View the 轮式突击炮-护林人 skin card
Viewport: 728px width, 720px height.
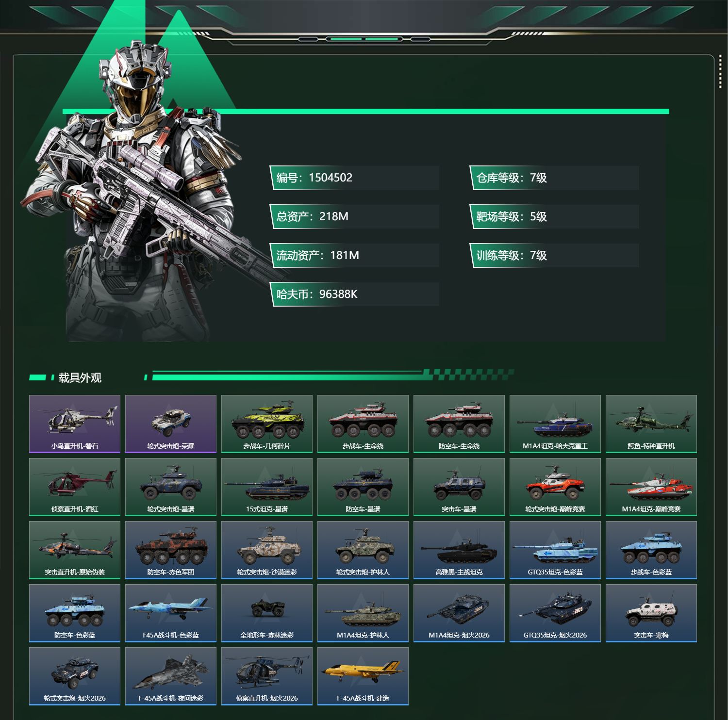(x=363, y=550)
